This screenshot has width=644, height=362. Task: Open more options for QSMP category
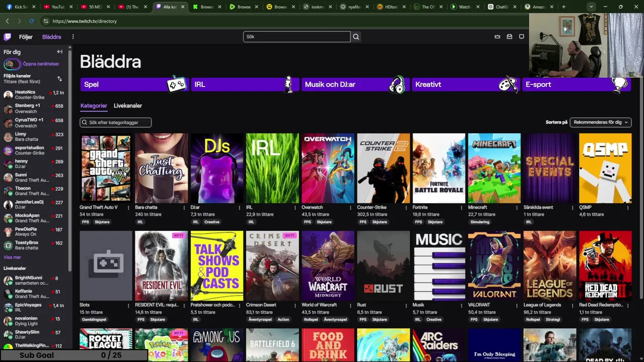627,208
